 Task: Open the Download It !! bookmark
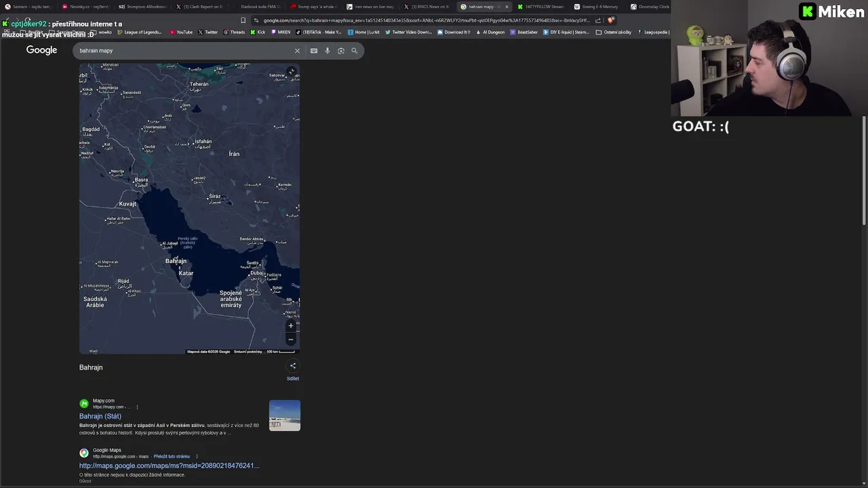pos(454,32)
